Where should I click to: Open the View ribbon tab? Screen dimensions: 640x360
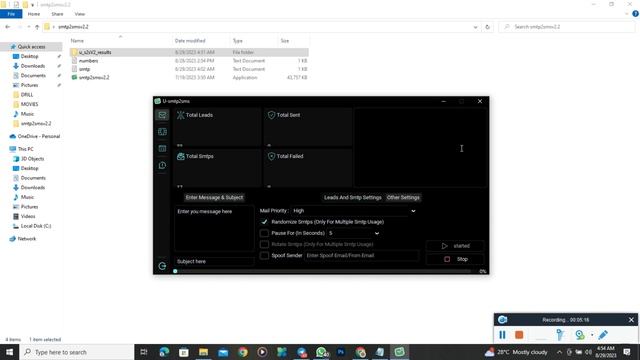(x=80, y=14)
